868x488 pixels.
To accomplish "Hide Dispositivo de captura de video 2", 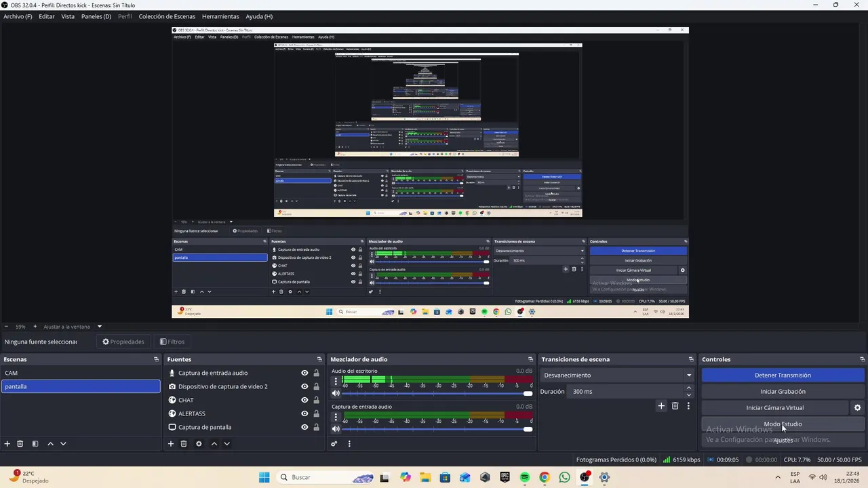I will coord(304,386).
